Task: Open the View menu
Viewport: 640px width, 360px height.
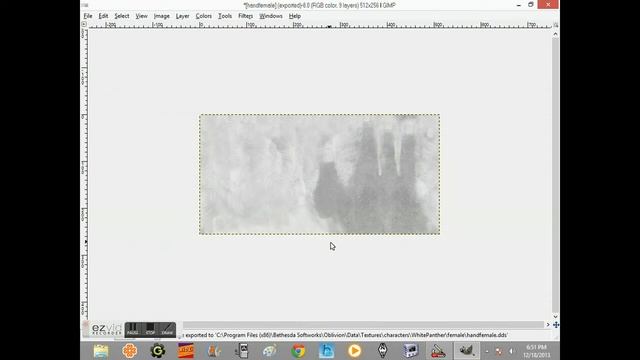Action: 141,16
